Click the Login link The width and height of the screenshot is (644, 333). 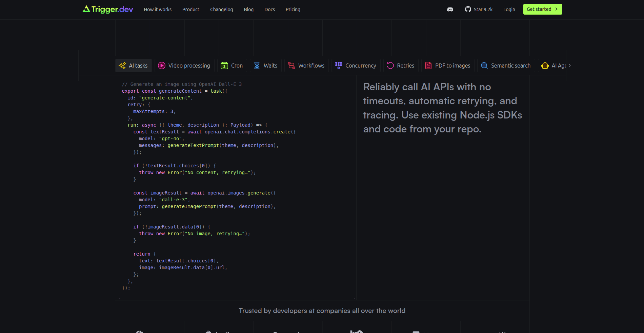[509, 10]
